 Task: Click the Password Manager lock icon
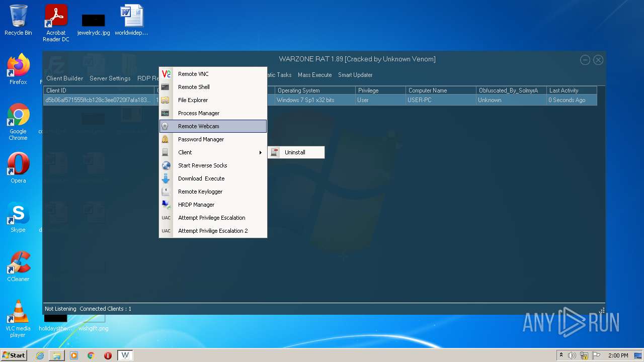[x=165, y=139]
